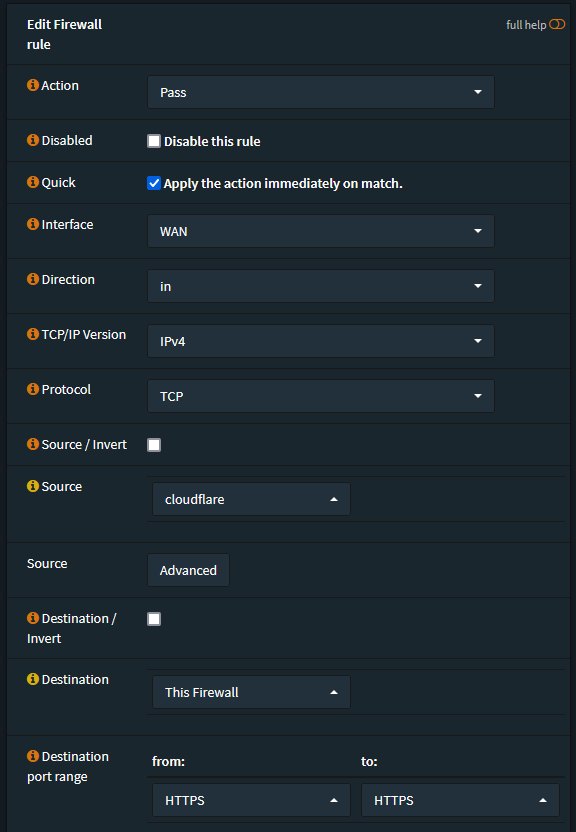Click the info icon next to Action
Viewport: 576px width, 832px height.
(x=33, y=85)
